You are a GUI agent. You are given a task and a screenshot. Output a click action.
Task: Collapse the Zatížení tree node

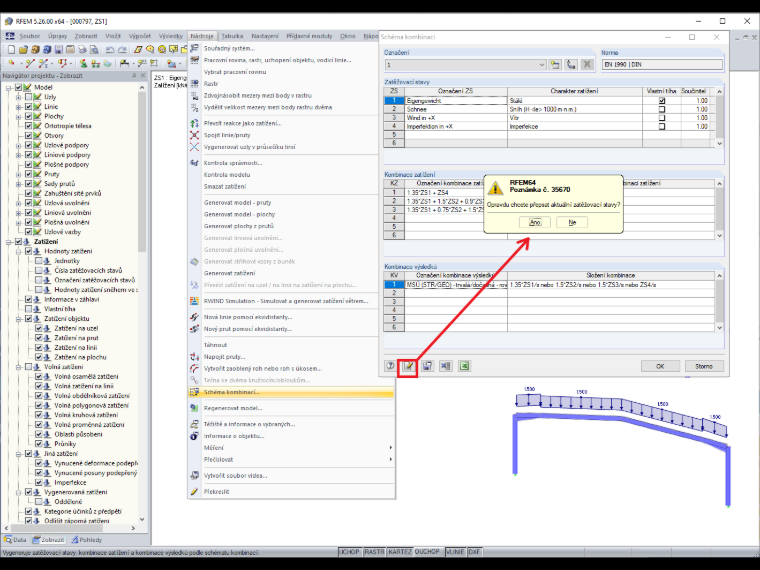9,241
